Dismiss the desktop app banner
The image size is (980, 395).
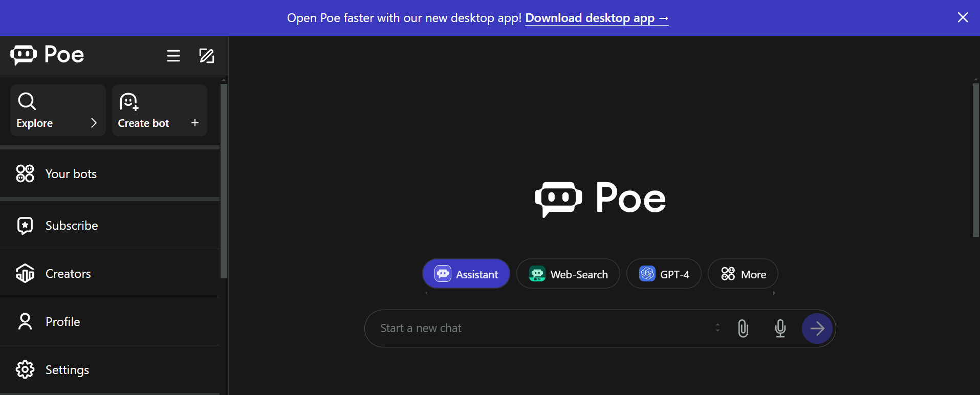coord(963,17)
